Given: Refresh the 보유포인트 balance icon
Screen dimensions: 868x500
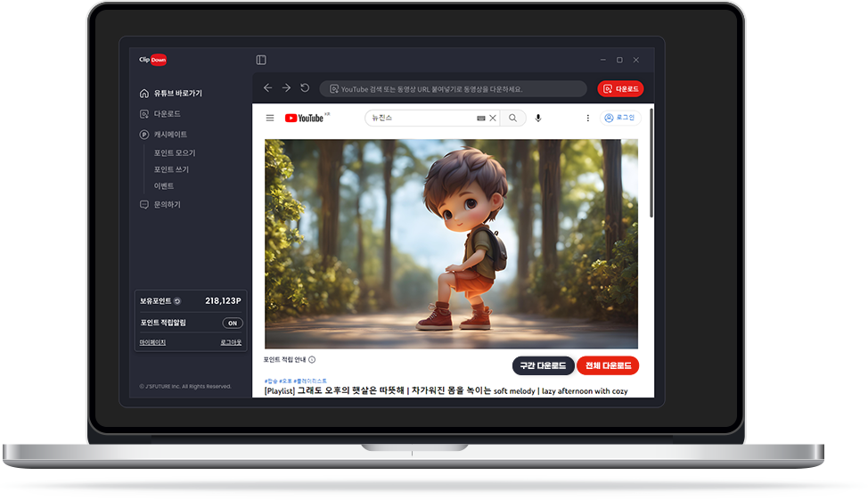Looking at the screenshot, I should 177,301.
